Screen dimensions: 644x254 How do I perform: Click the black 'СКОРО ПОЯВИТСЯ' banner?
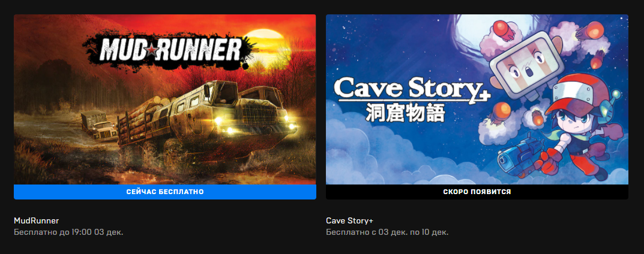click(477, 192)
